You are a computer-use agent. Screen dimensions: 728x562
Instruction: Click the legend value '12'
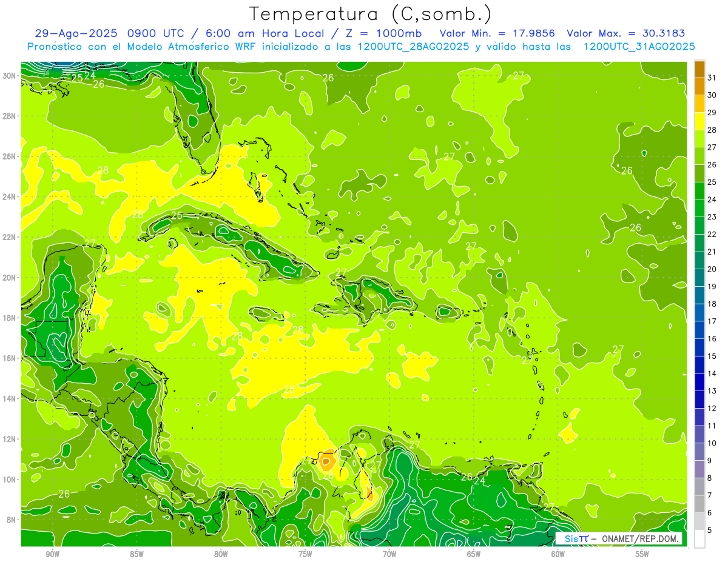(712, 409)
